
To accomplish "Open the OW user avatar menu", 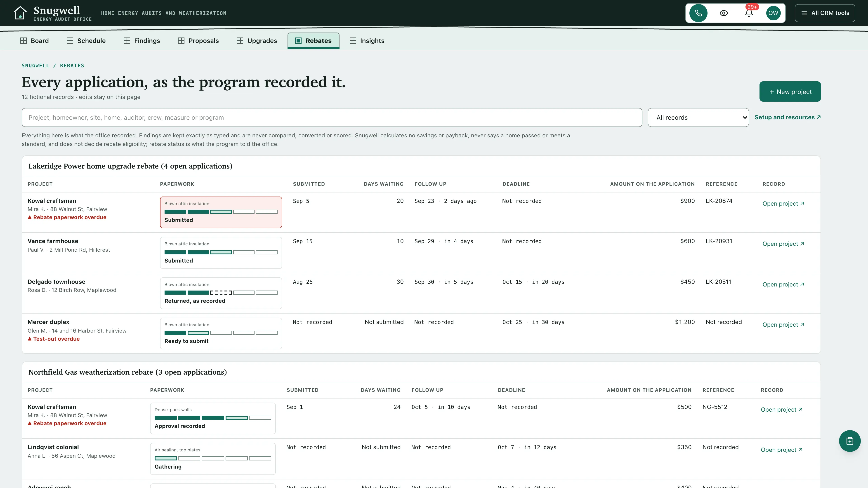I will pyautogui.click(x=773, y=13).
